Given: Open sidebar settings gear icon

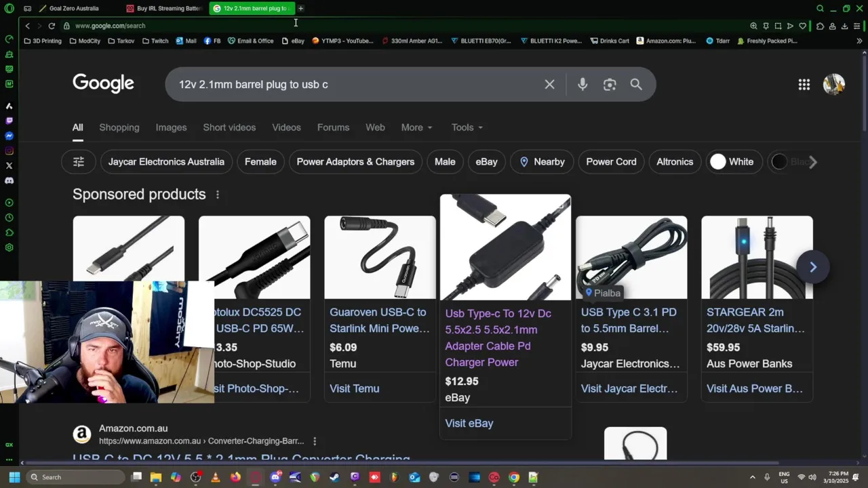Looking at the screenshot, I should point(9,247).
